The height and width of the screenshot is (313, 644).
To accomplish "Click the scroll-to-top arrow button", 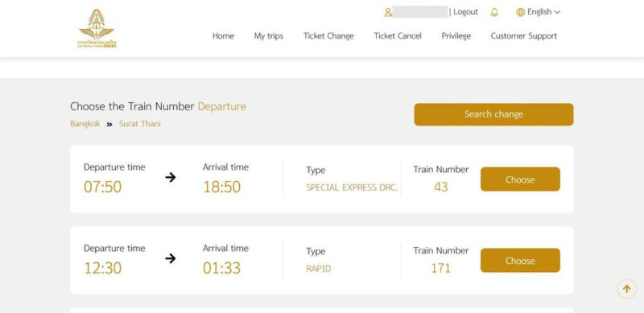I will [x=626, y=289].
